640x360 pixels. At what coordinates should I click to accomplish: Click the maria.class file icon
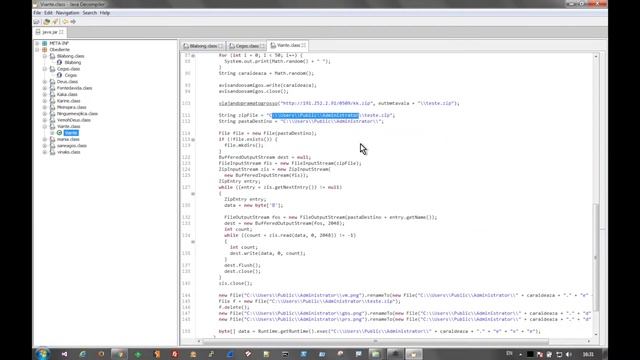pyautogui.click(x=52, y=139)
